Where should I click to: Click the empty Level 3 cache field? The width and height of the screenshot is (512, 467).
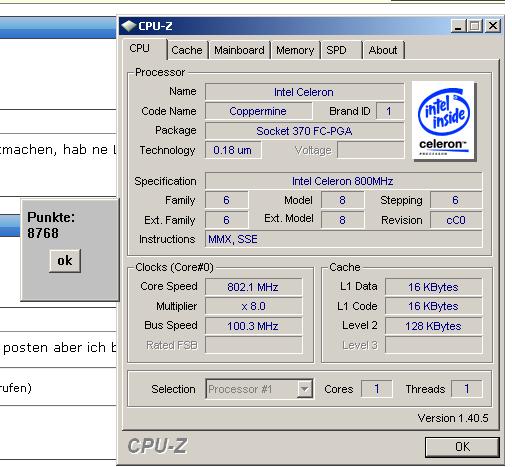[x=433, y=345]
